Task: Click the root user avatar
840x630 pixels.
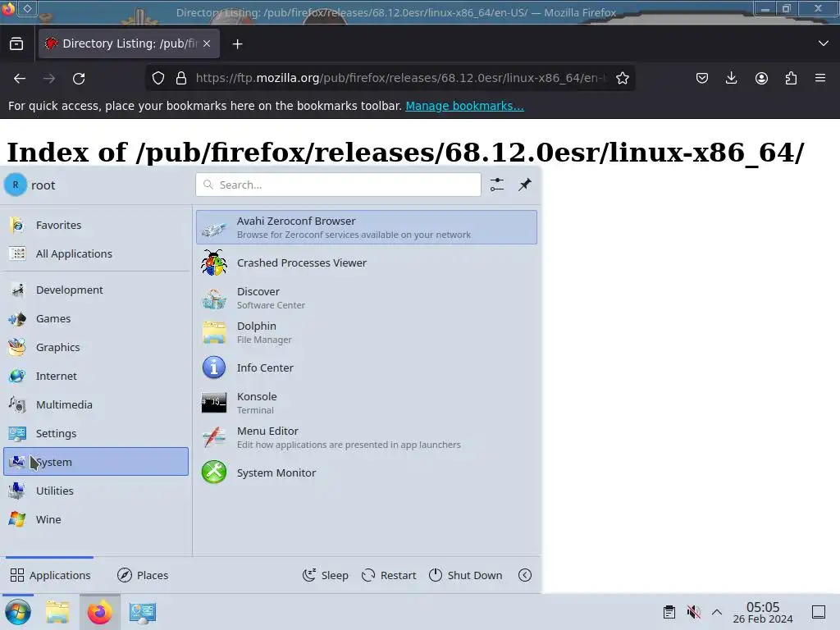Action: (x=16, y=185)
